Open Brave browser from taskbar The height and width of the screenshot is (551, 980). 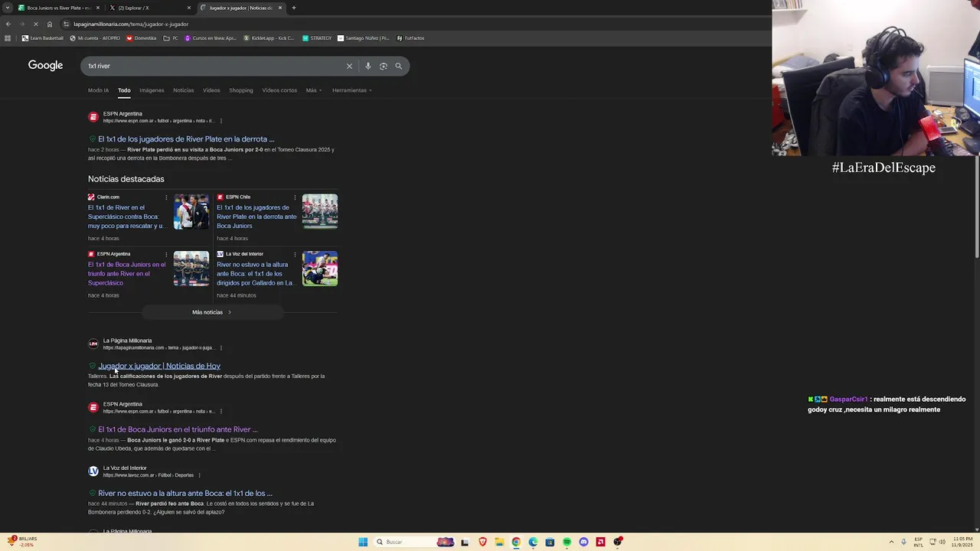(x=482, y=542)
